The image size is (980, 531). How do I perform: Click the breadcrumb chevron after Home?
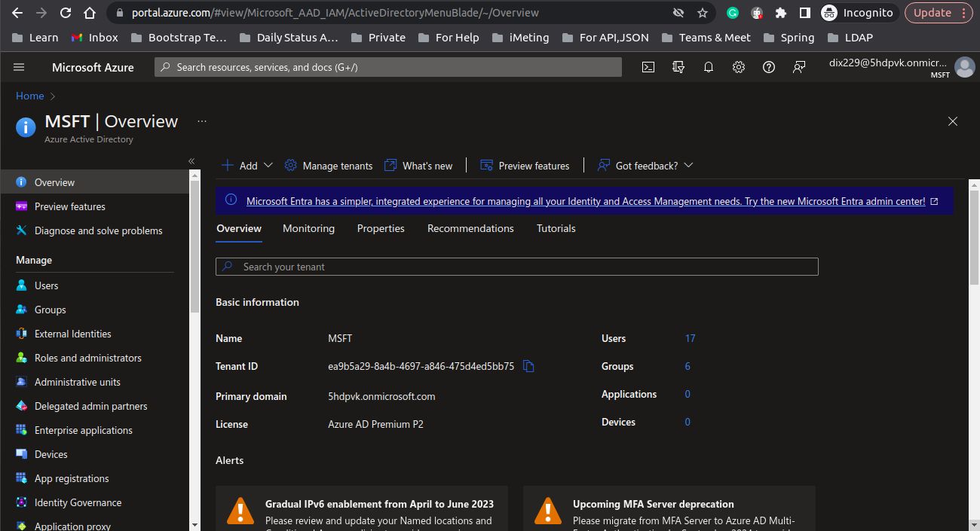(53, 96)
